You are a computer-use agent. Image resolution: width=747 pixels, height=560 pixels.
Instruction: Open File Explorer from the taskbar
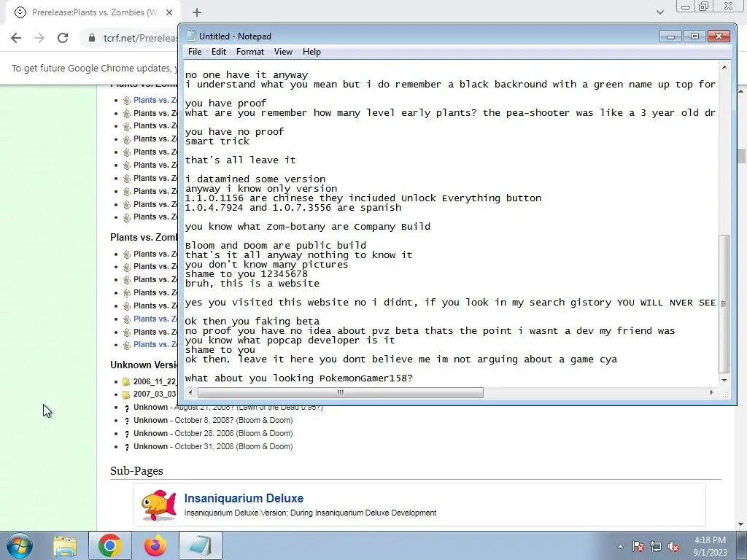(x=65, y=545)
